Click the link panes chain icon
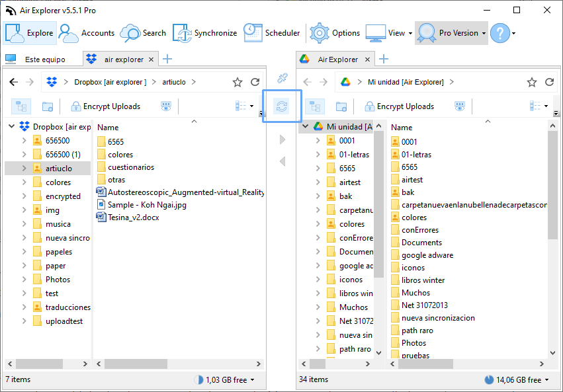This screenshot has width=563, height=392. [x=282, y=78]
